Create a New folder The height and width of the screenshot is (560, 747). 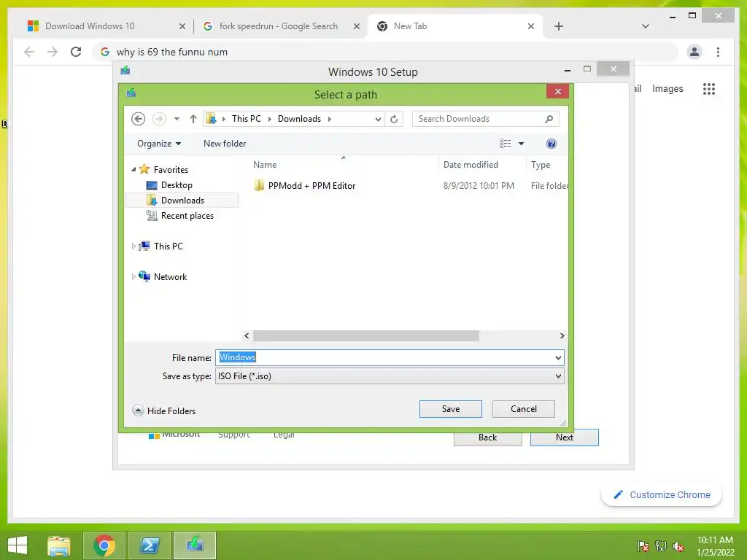click(225, 144)
